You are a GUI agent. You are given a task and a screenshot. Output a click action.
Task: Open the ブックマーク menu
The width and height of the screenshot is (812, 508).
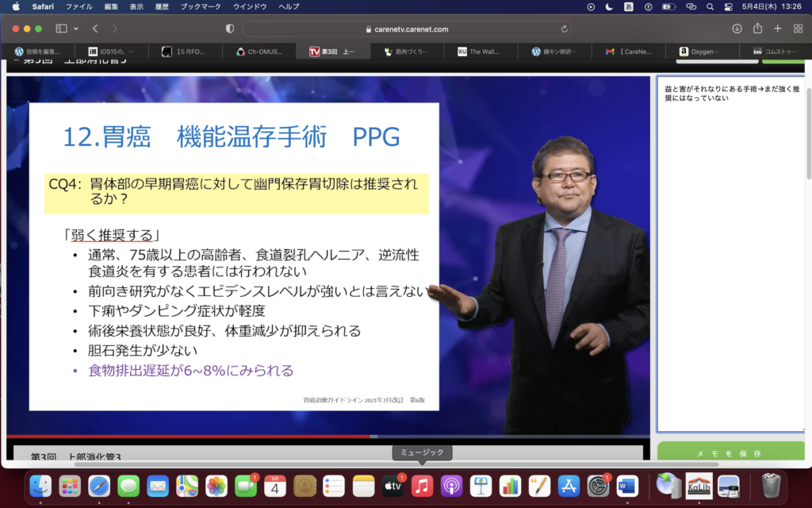pos(201,6)
